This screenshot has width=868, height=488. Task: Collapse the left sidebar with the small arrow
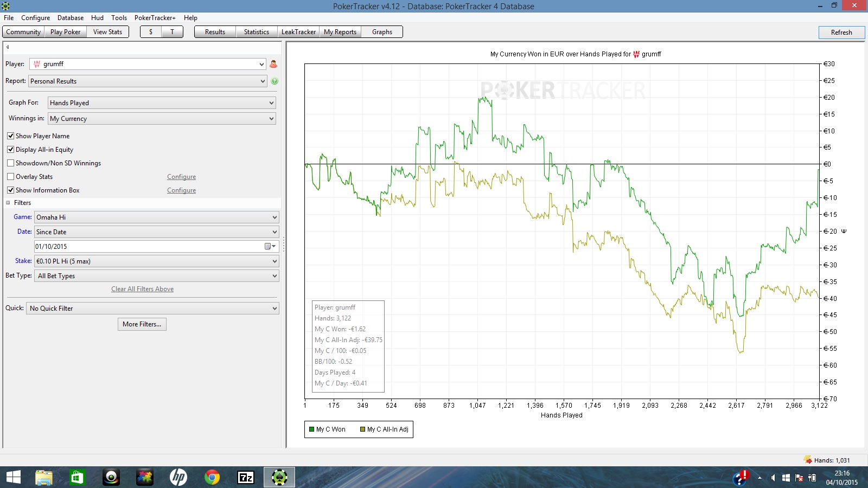tap(8, 47)
